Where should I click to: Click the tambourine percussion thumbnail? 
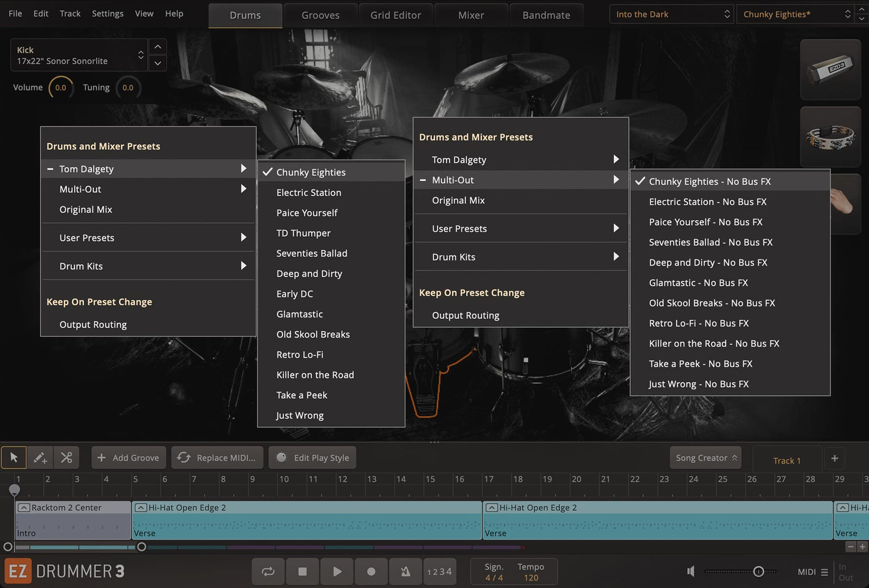coord(830,136)
